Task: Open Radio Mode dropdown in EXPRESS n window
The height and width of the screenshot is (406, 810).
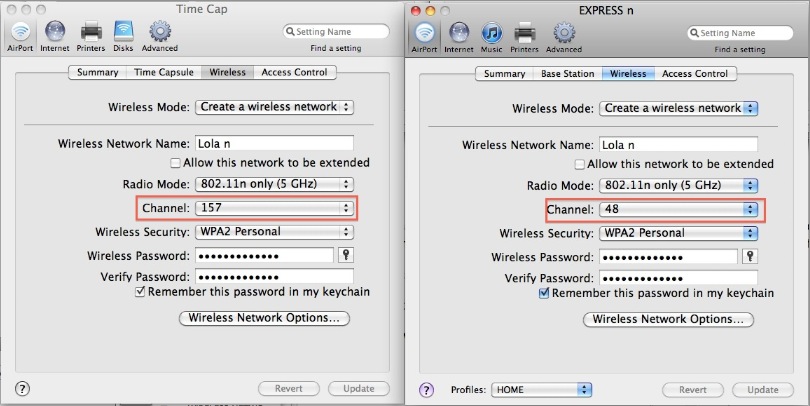Action: (678, 185)
